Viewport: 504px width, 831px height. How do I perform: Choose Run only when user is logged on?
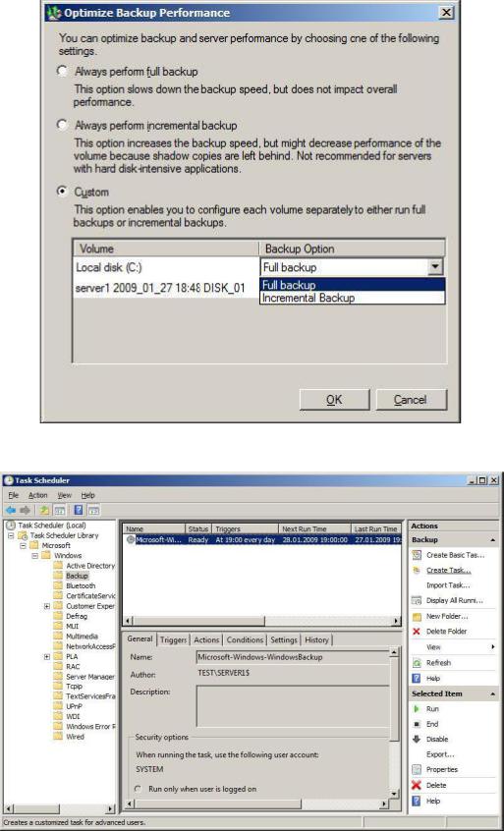[138, 789]
